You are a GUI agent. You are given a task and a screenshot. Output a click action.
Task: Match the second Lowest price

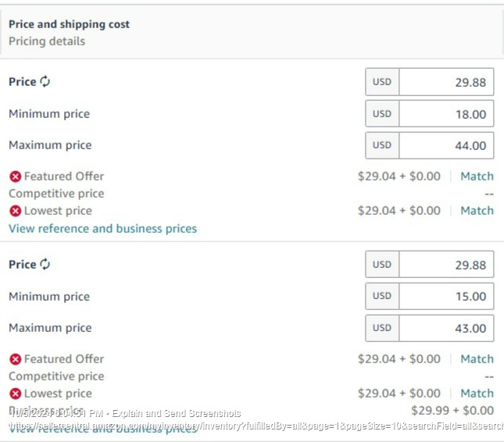pyautogui.click(x=477, y=393)
